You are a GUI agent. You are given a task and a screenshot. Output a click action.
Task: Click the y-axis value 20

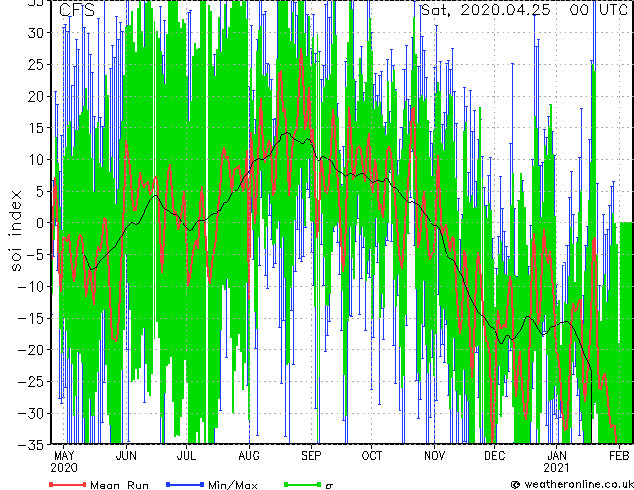click(x=36, y=96)
